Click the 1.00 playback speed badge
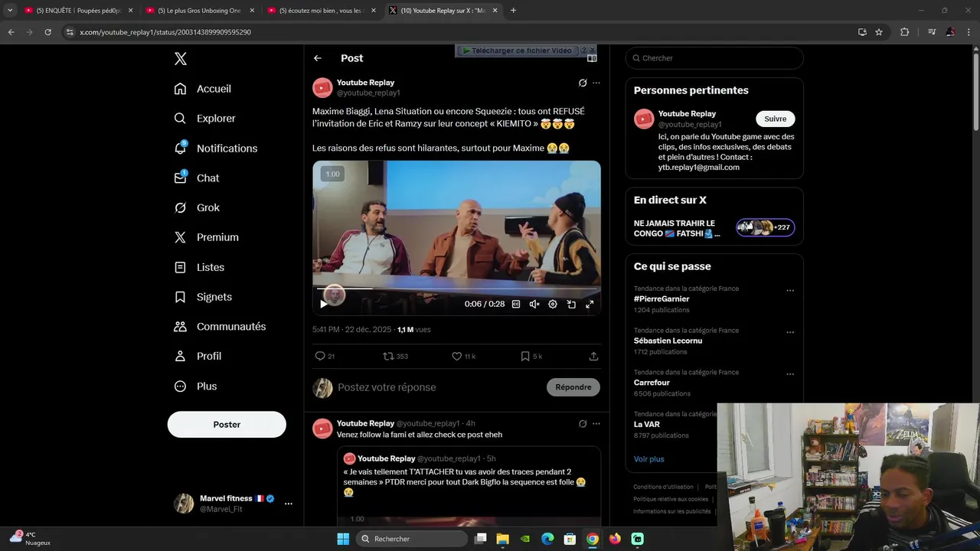 (332, 174)
